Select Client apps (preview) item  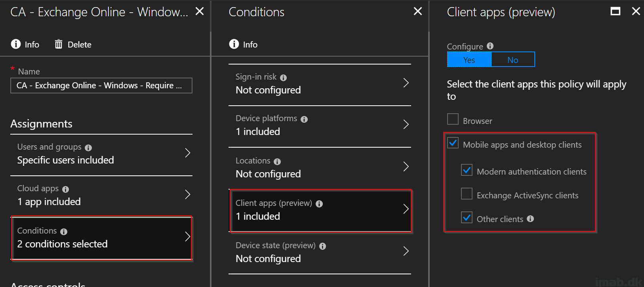click(320, 210)
